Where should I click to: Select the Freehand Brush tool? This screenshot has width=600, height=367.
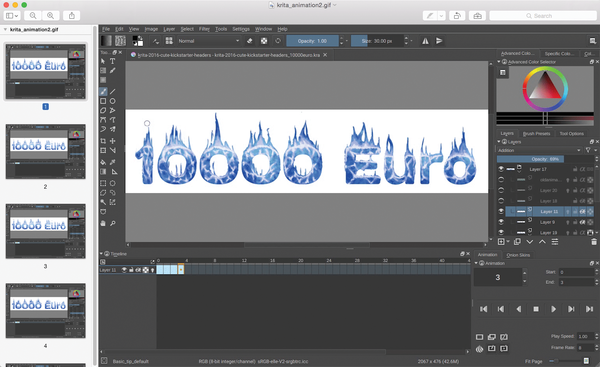pos(103,91)
